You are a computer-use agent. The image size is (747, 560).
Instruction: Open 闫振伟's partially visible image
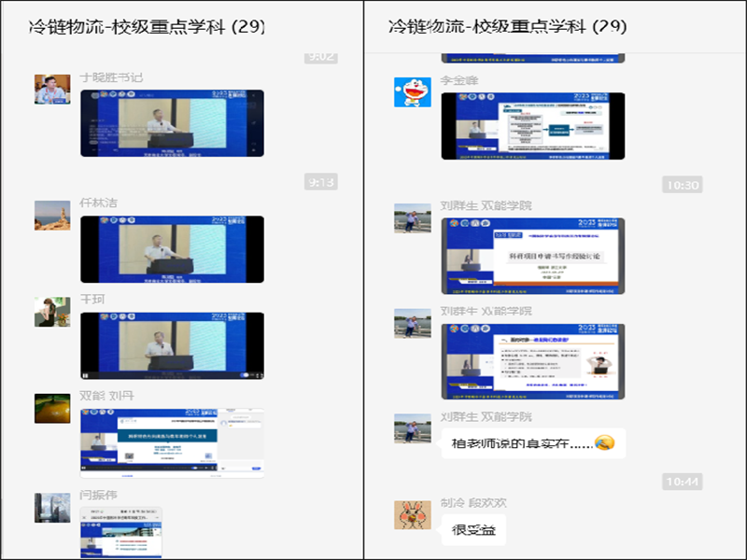[121, 532]
